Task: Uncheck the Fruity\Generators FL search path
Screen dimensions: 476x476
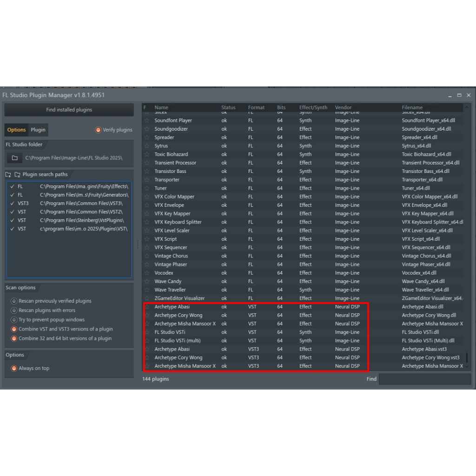Action: coord(12,195)
